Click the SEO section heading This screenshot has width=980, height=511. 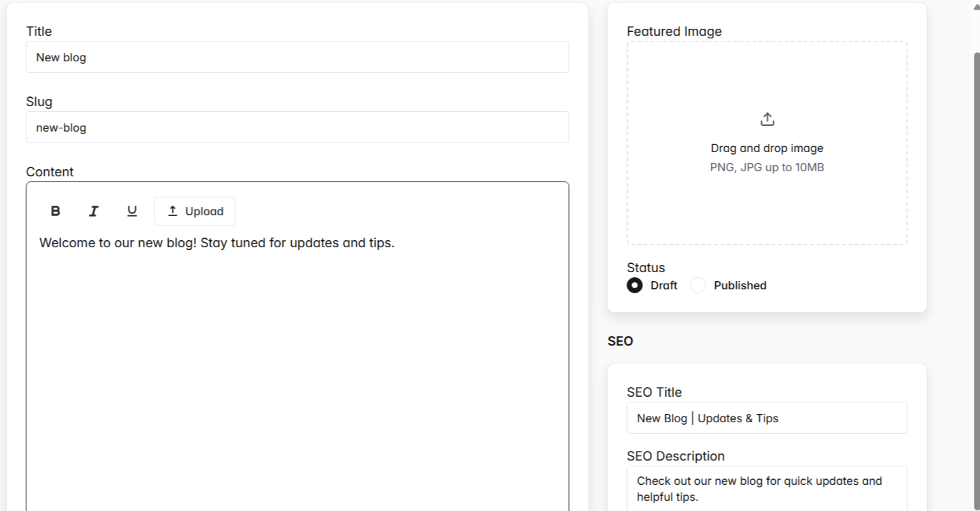pos(620,341)
